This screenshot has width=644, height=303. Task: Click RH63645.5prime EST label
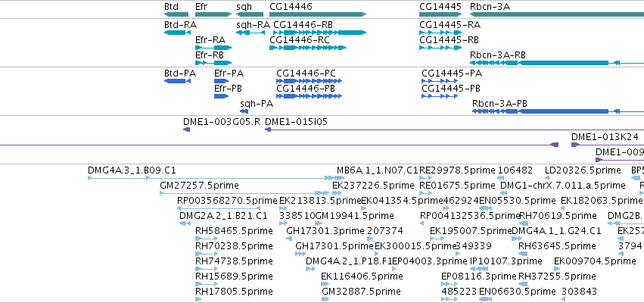(557, 246)
